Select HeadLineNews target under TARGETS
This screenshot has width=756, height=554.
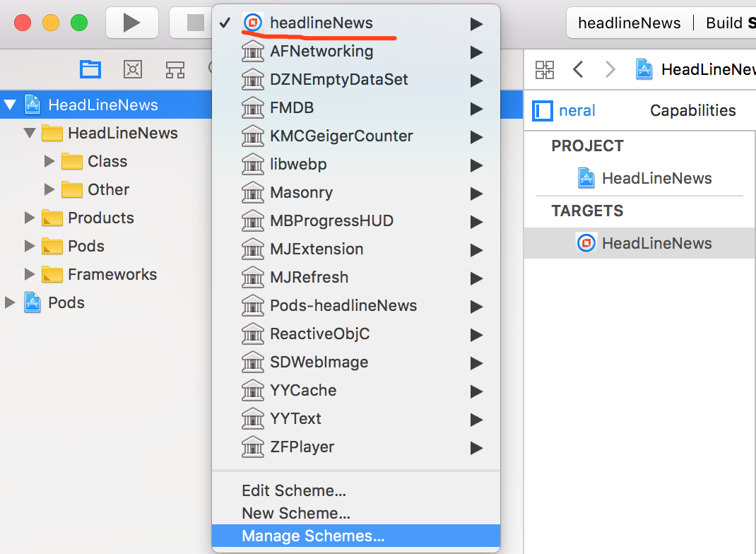640,243
